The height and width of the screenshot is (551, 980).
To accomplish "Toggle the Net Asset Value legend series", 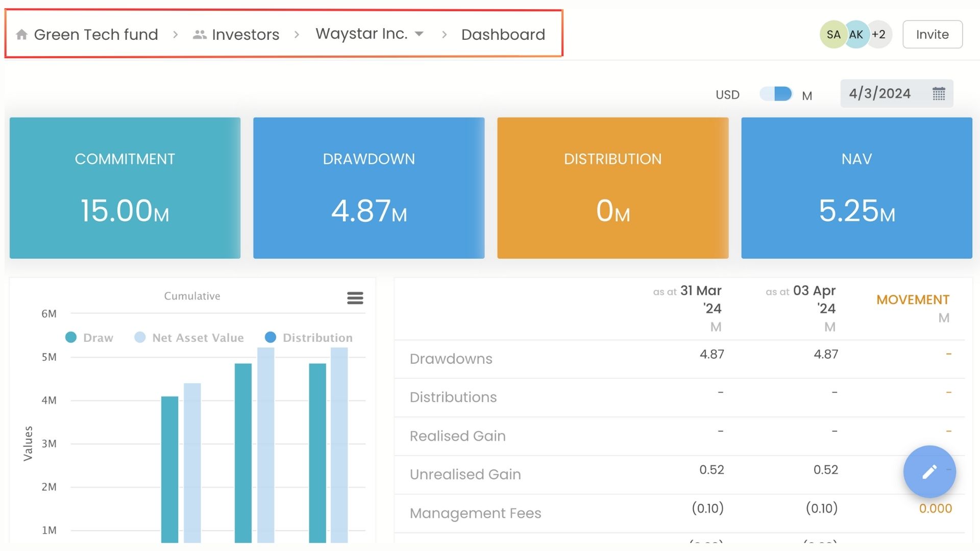I will click(x=189, y=338).
